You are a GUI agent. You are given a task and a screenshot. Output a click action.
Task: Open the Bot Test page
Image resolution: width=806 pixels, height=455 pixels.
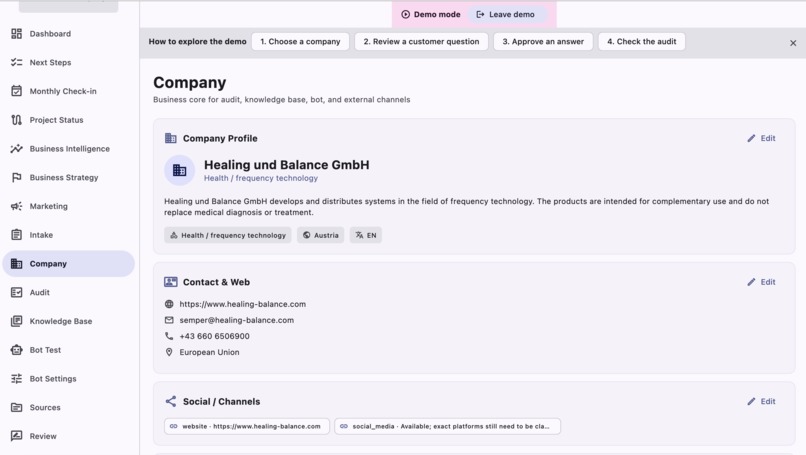coord(45,350)
